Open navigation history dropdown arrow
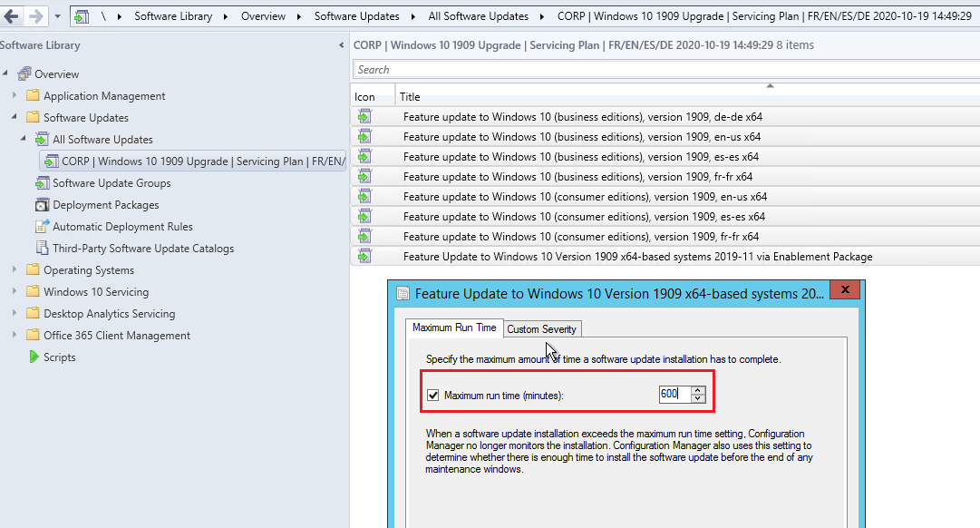Image resolution: width=980 pixels, height=528 pixels. point(57,16)
